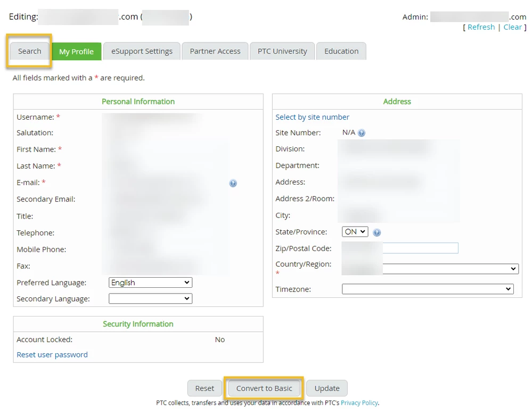532x416 pixels.
Task: Click the help icon beside State/Province
Action: [x=377, y=232]
